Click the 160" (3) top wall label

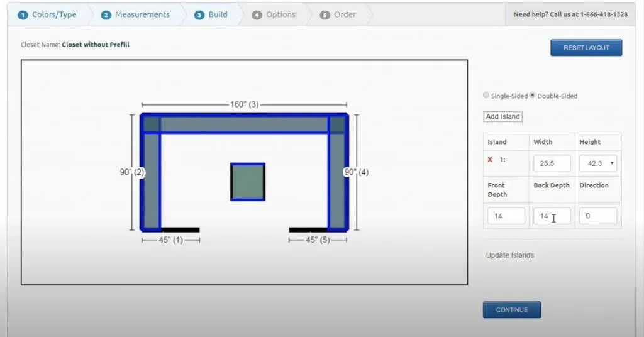[x=244, y=104]
